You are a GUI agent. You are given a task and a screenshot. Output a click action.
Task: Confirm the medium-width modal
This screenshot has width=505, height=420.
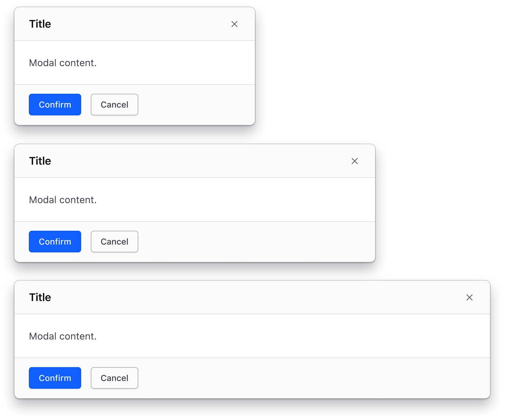[55, 241]
